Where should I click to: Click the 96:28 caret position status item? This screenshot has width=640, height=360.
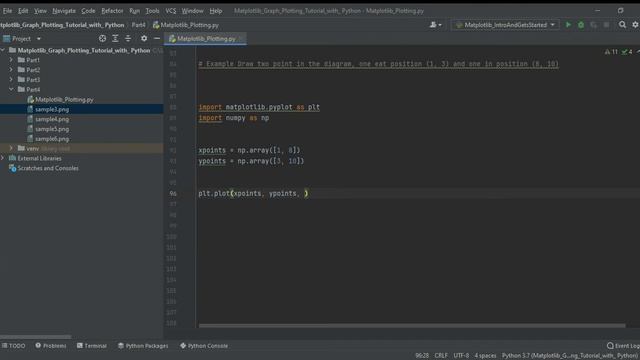pos(422,356)
